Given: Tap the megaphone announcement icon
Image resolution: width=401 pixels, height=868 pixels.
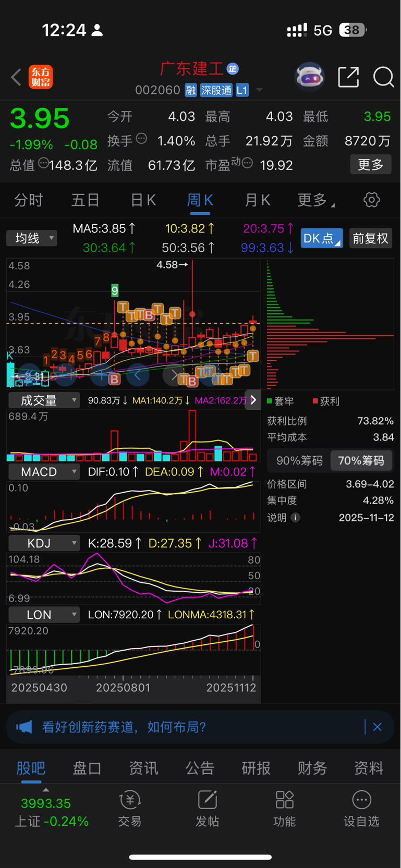Looking at the screenshot, I should pyautogui.click(x=24, y=727).
